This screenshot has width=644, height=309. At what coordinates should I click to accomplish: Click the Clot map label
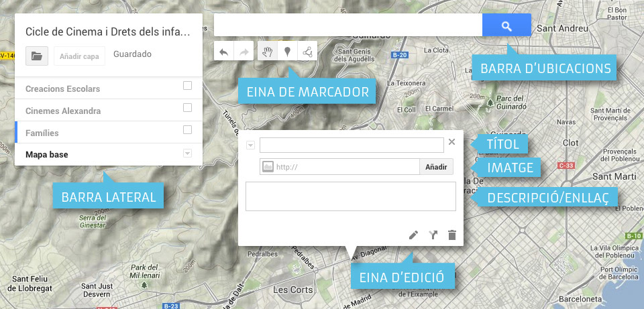click(570, 143)
